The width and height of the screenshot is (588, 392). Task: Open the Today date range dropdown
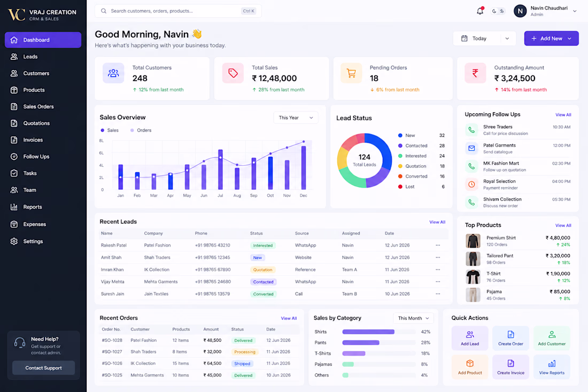point(484,39)
